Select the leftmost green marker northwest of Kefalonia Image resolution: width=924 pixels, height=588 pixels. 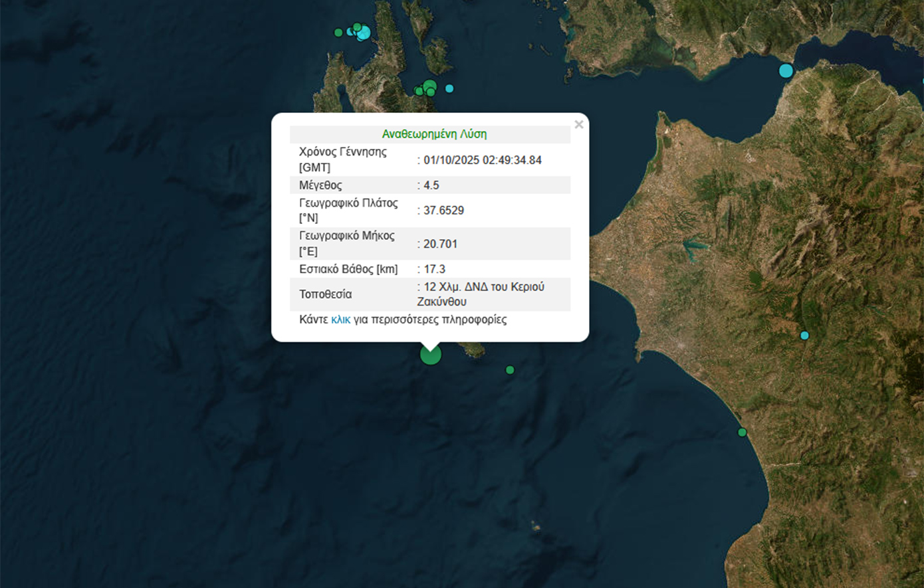[338, 33]
